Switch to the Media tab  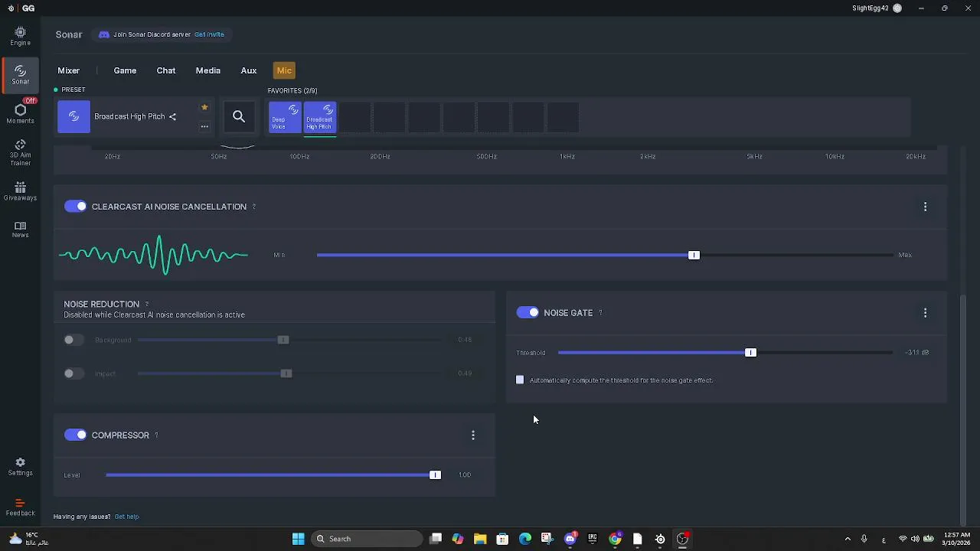point(208,70)
